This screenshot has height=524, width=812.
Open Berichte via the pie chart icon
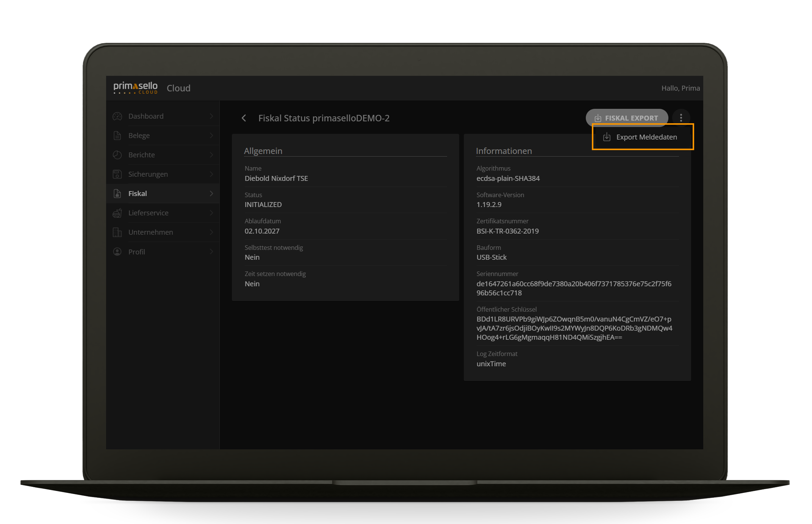click(117, 155)
